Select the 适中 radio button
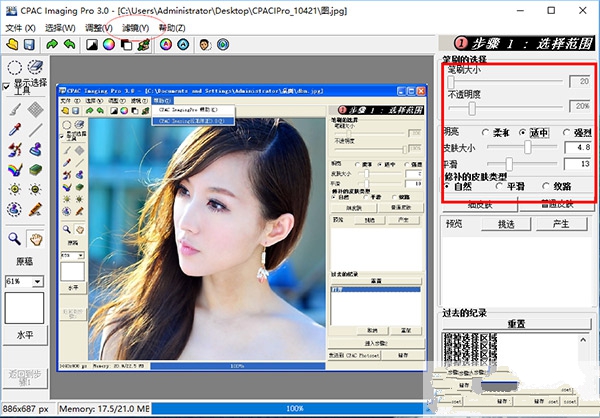The image size is (600, 418). 523,132
